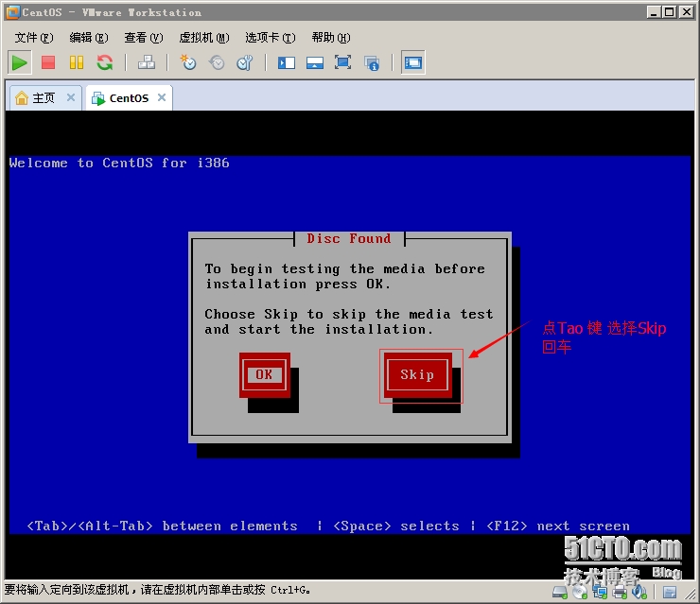700x604 pixels.
Task: Click the message log icon in status bar
Action: (x=669, y=593)
